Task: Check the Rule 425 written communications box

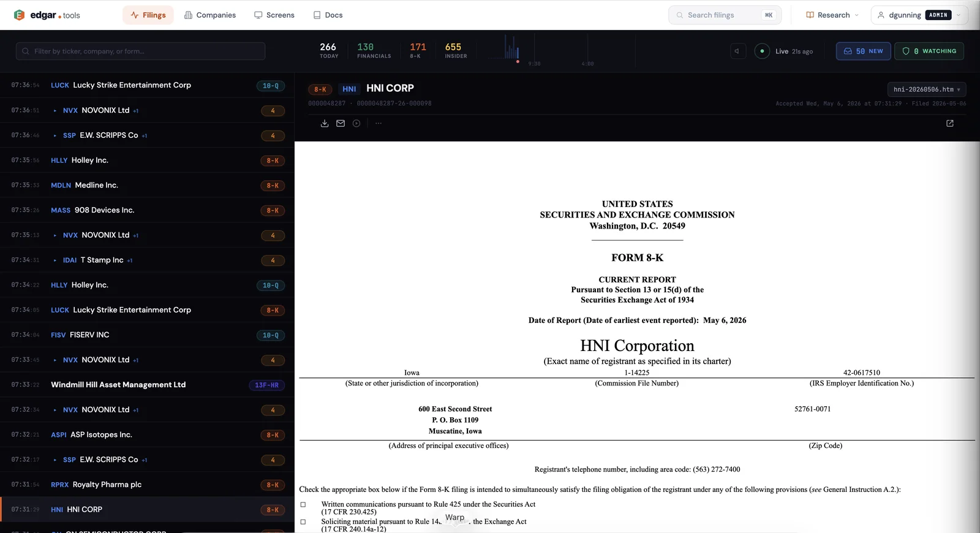Action: (x=303, y=505)
